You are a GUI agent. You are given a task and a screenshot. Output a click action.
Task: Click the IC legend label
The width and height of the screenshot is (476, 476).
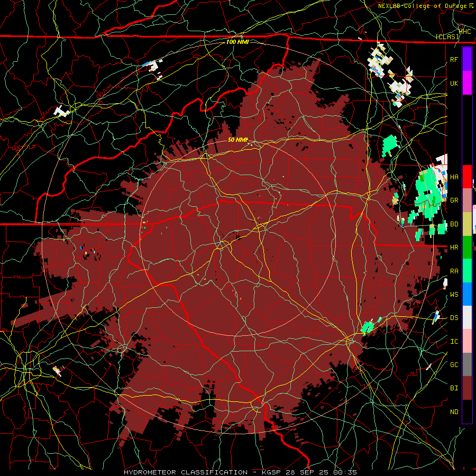pos(454,342)
